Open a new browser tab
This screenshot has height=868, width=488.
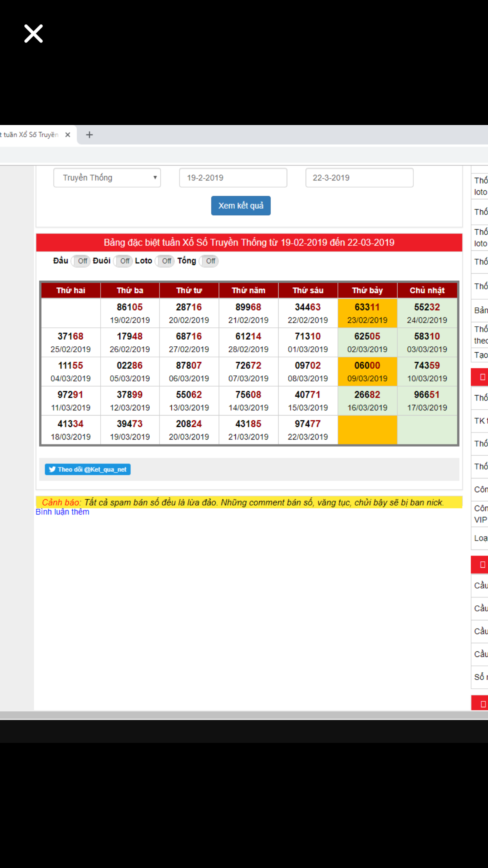[90, 135]
